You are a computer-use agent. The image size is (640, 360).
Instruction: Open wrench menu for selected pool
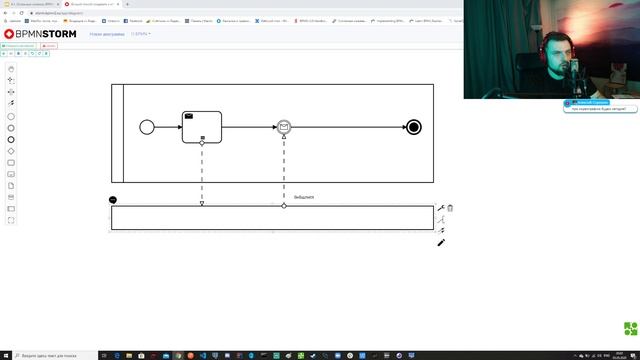441,208
